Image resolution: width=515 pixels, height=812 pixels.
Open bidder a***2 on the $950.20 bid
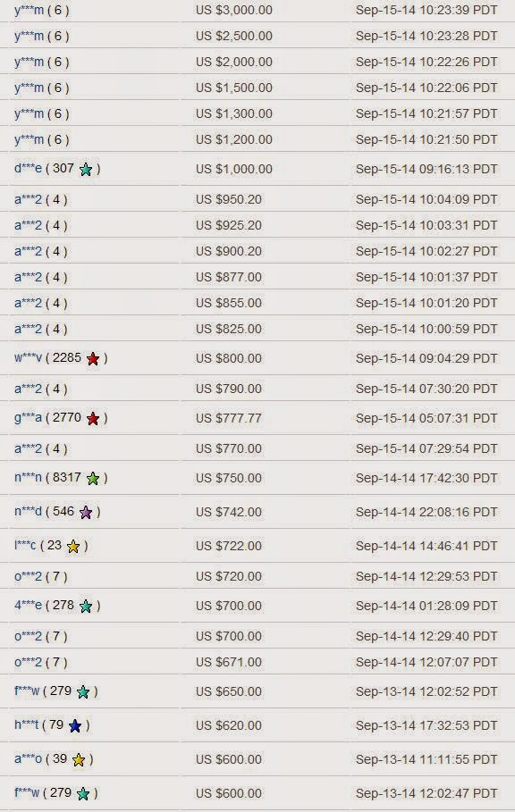[x=28, y=199]
